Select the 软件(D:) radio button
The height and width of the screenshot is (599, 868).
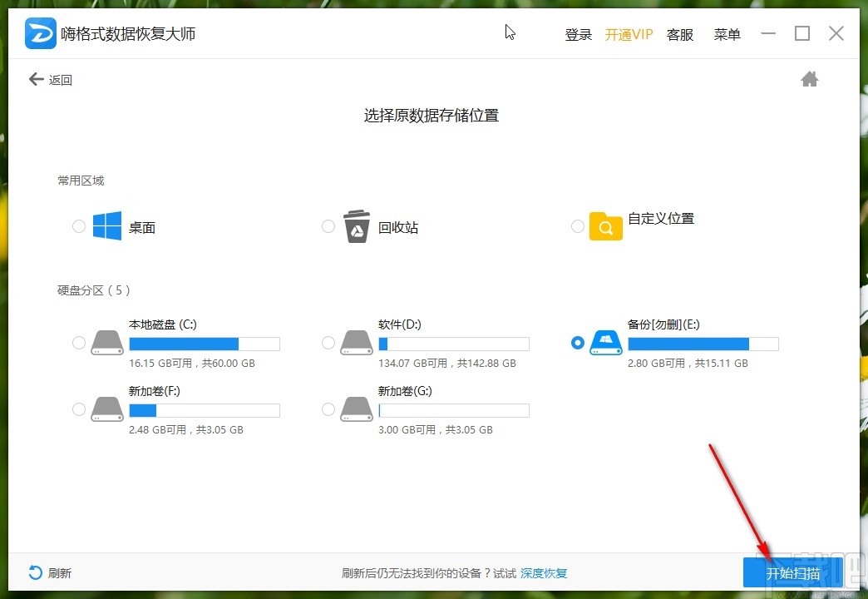point(328,343)
